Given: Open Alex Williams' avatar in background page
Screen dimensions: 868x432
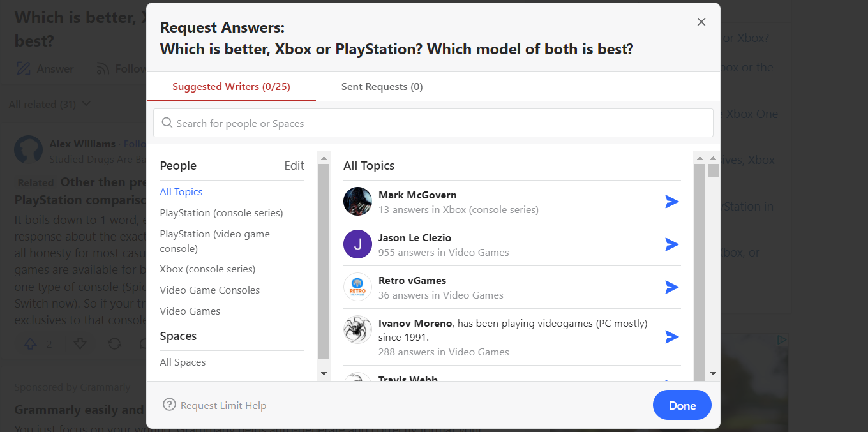Looking at the screenshot, I should (28, 149).
